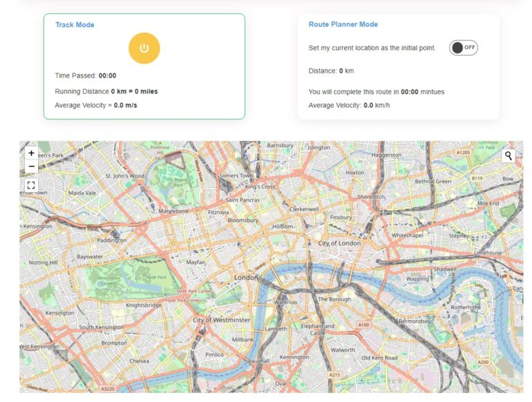This screenshot has height=402, width=532.
Task: Toggle current location as initial point switch
Action: coord(463,48)
